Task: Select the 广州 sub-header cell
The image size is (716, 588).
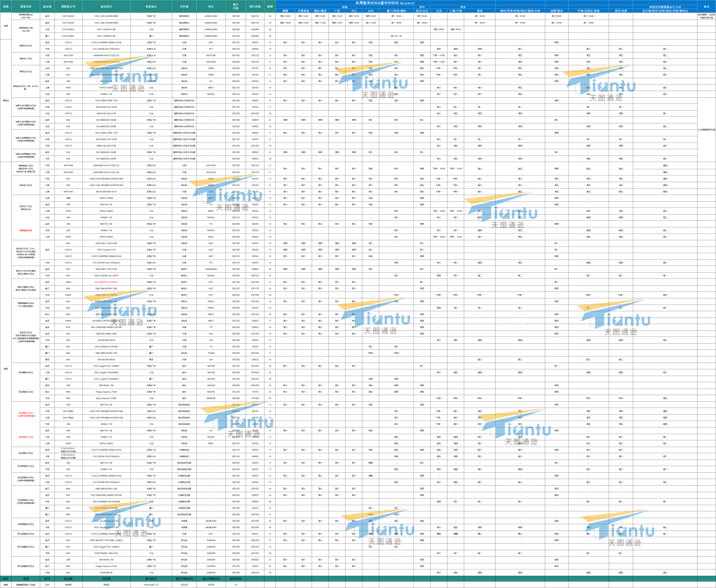Action: coord(337,11)
